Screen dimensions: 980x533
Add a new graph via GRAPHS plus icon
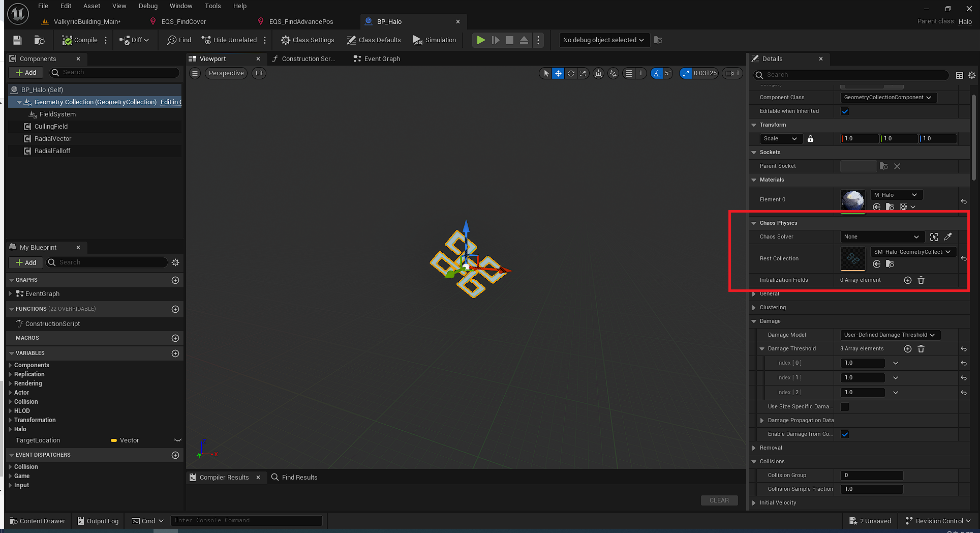(x=175, y=280)
